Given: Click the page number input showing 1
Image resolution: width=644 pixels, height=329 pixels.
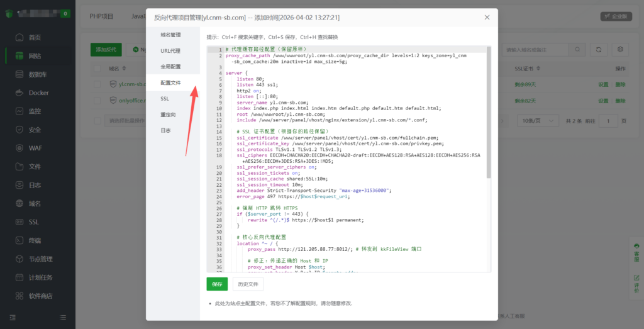Looking at the screenshot, I should coord(608,121).
